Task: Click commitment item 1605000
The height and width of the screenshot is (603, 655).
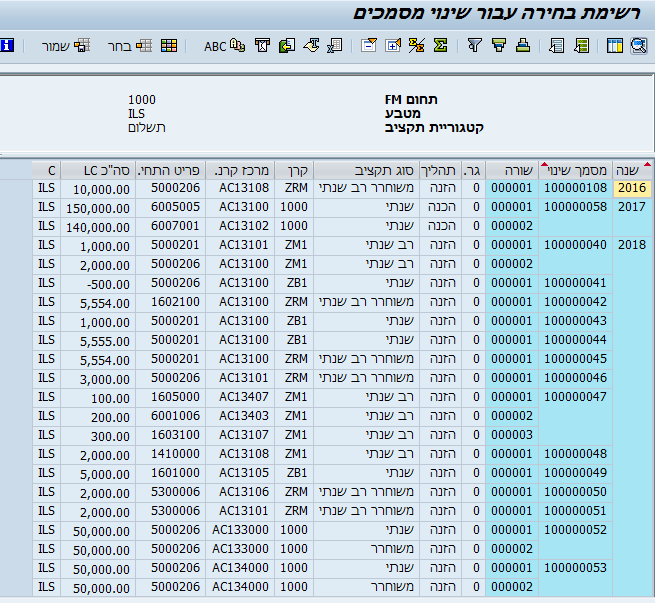Action: click(170, 397)
